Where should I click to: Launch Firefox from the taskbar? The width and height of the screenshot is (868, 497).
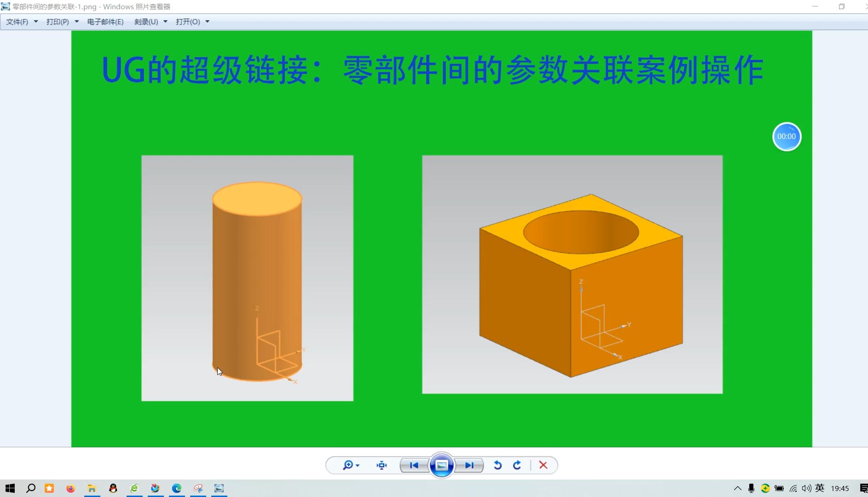coord(70,488)
